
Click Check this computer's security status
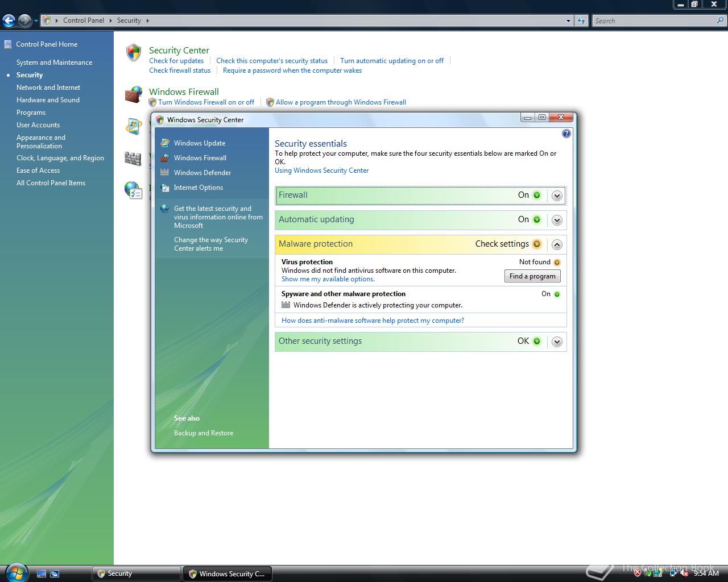click(272, 61)
